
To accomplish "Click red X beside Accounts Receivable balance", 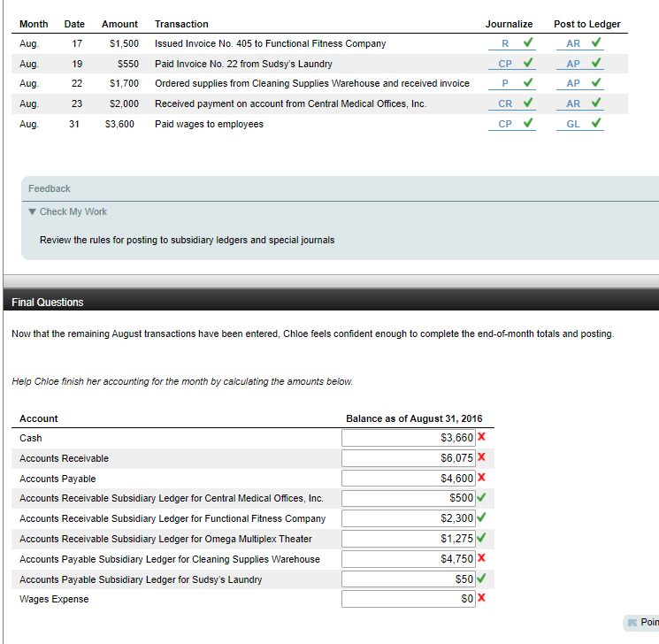I will point(481,457).
